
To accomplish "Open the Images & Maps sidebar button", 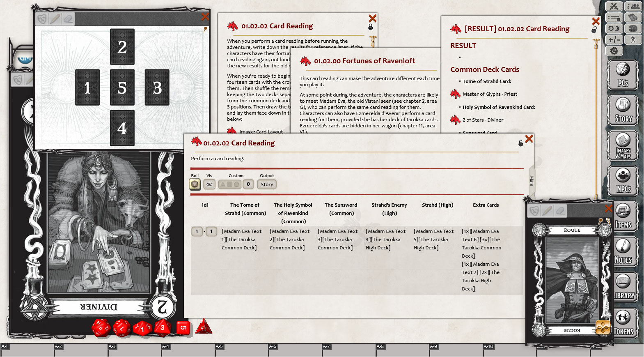I will (x=623, y=146).
